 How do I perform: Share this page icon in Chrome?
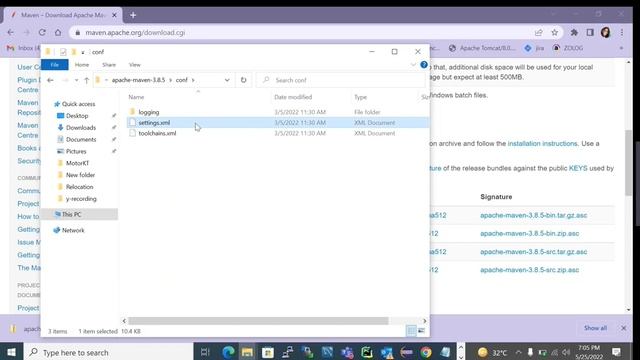[x=538, y=32]
